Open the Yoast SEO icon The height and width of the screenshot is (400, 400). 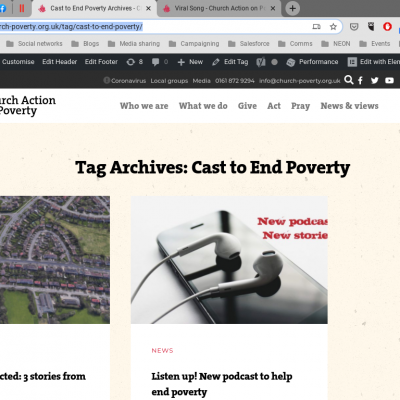coord(261,62)
